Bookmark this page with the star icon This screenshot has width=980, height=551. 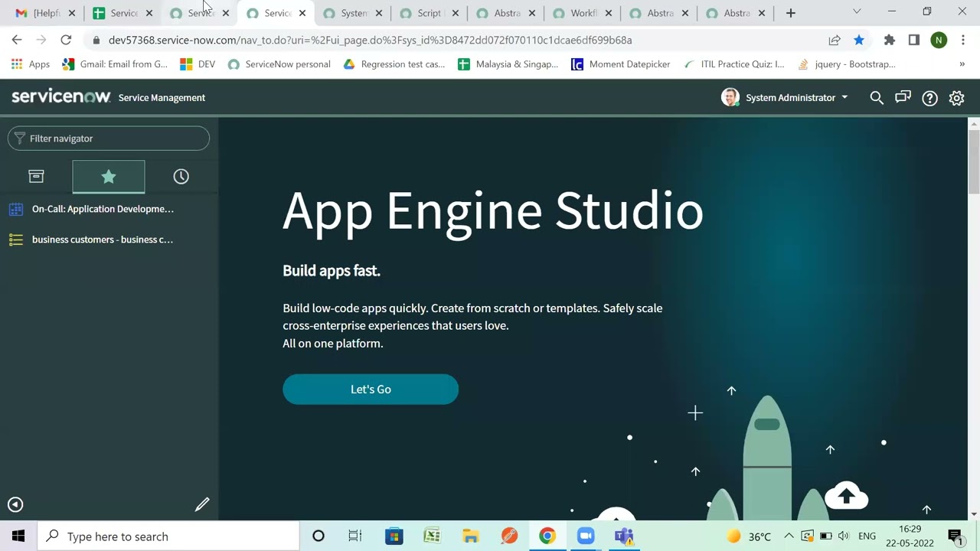[x=859, y=40]
